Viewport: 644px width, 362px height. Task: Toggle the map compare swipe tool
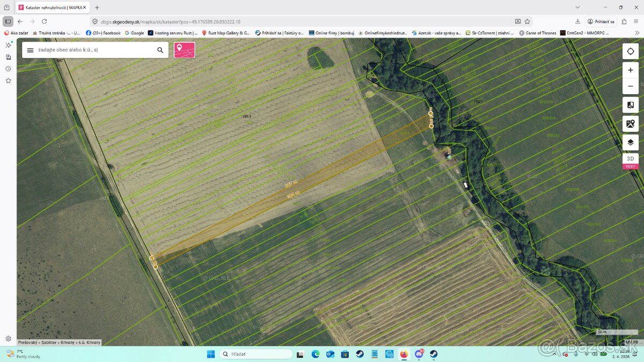pos(631,105)
